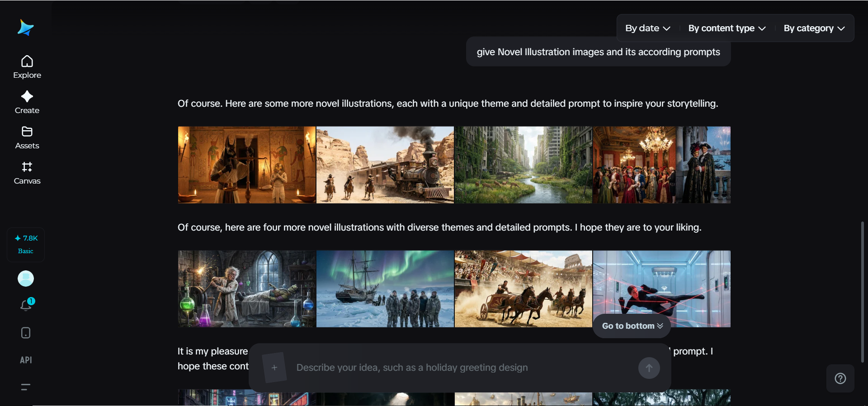Open the mobile app icon
Viewport: 868px width, 406px height.
pyautogui.click(x=26, y=333)
